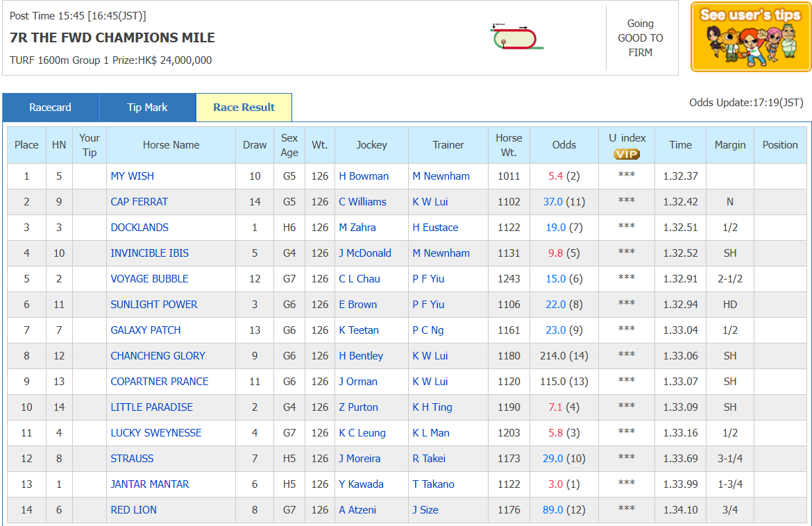Screen dimensions: 812x526
Task: View jockey Z Purton profile
Action: [x=358, y=407]
